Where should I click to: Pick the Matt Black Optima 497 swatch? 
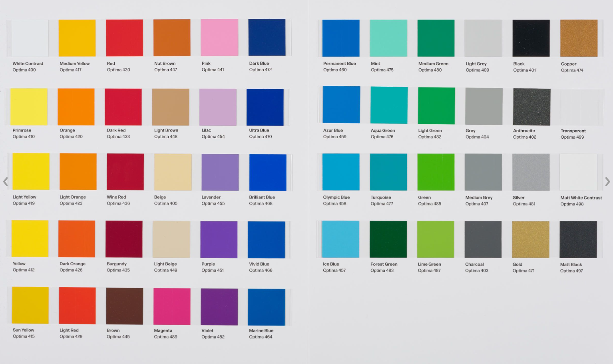click(x=578, y=239)
